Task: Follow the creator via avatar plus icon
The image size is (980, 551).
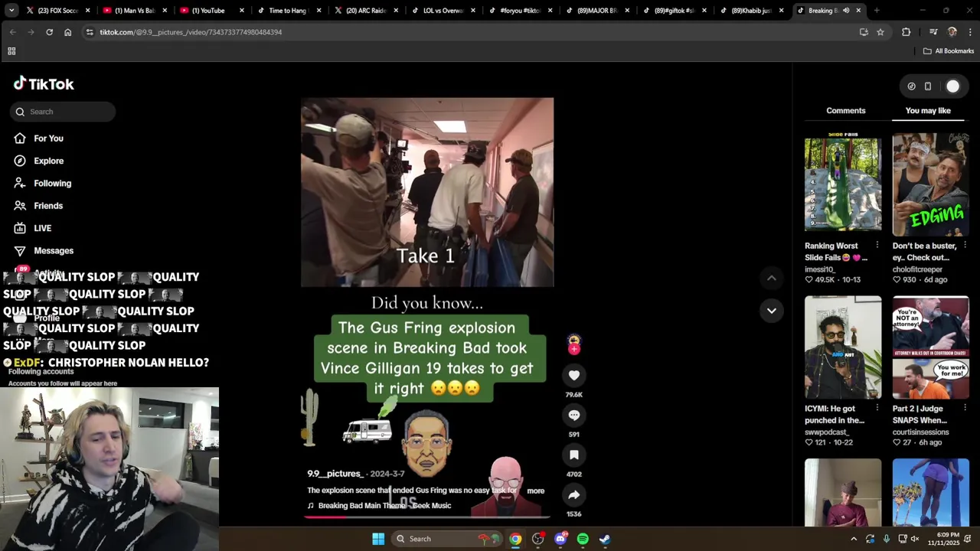Action: coord(574,349)
